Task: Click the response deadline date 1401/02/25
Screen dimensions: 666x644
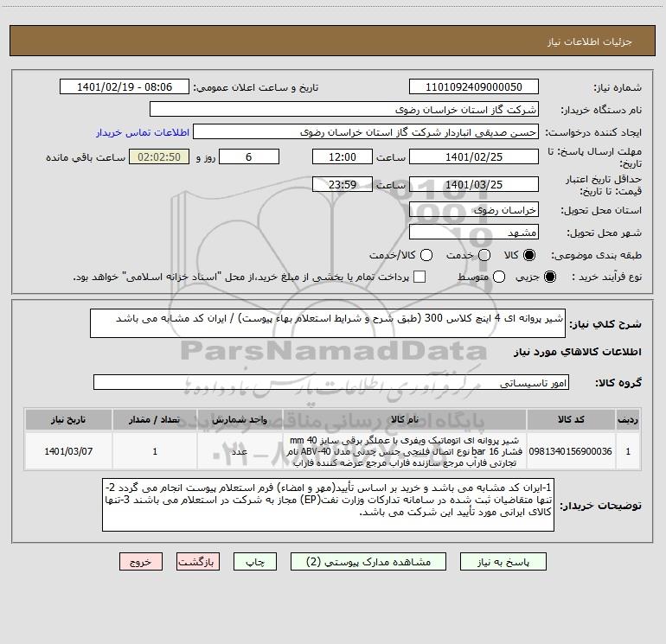Action: 474,156
